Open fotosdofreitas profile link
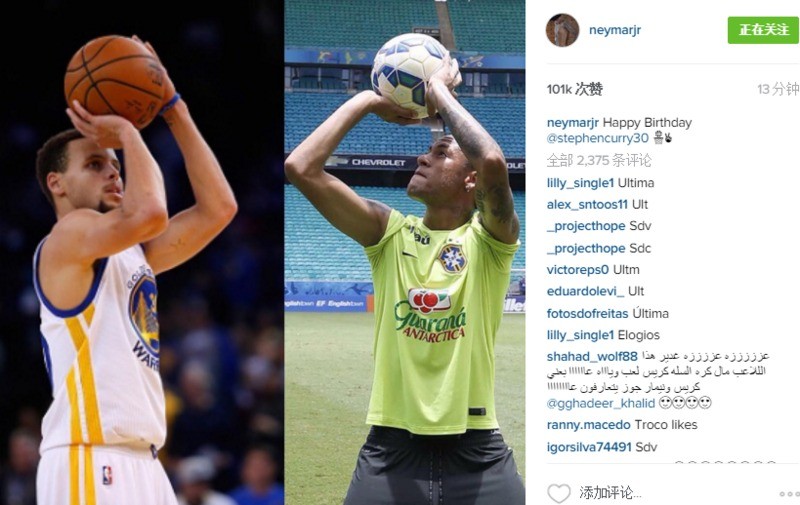Screen dimensions: 800x505 click(x=587, y=313)
